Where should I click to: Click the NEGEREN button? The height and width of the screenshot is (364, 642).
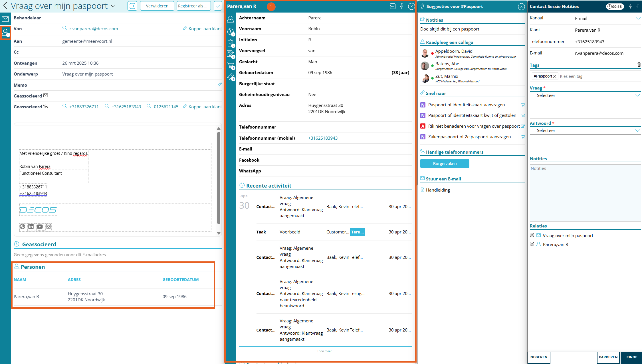[x=539, y=357]
